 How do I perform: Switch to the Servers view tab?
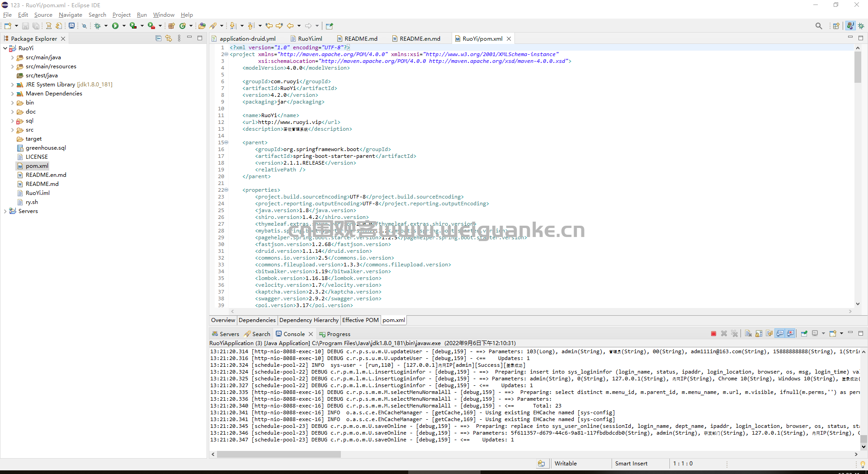pos(225,334)
